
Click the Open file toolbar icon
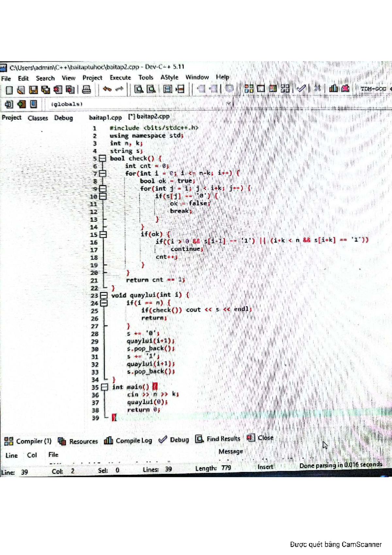point(21,90)
